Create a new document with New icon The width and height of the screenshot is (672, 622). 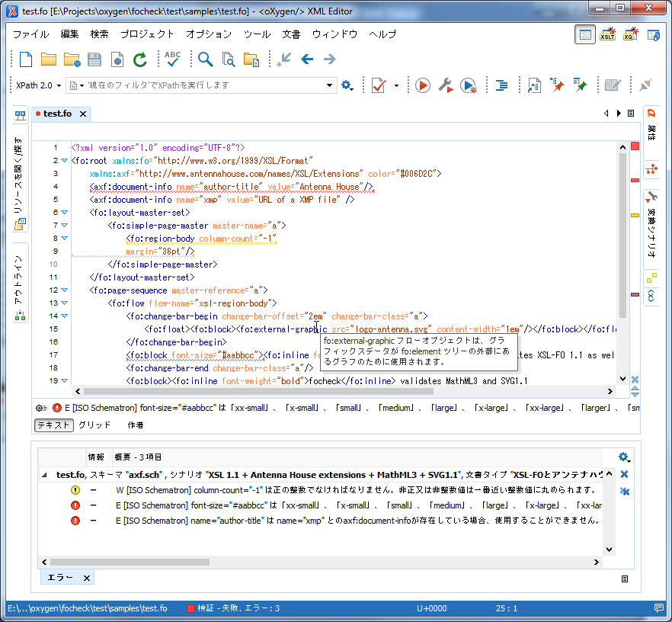[26, 59]
